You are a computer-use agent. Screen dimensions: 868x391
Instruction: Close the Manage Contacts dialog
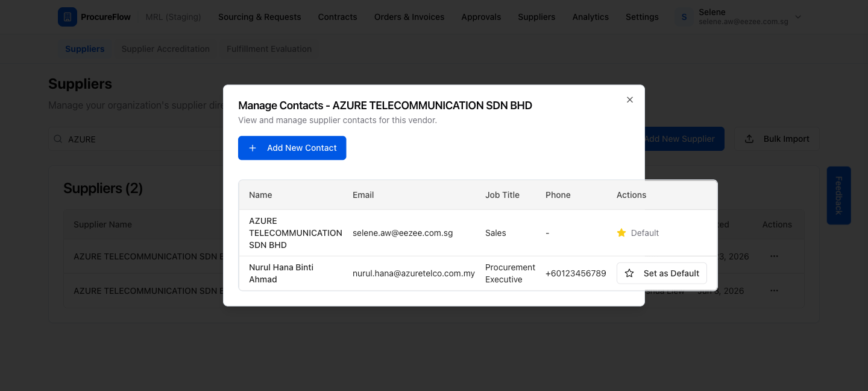(x=630, y=100)
